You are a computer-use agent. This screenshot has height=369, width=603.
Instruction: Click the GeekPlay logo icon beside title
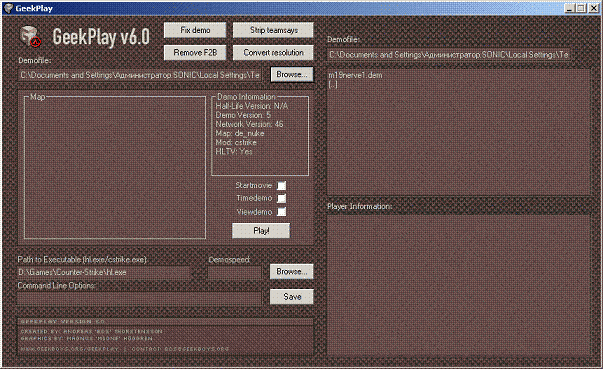click(30, 37)
